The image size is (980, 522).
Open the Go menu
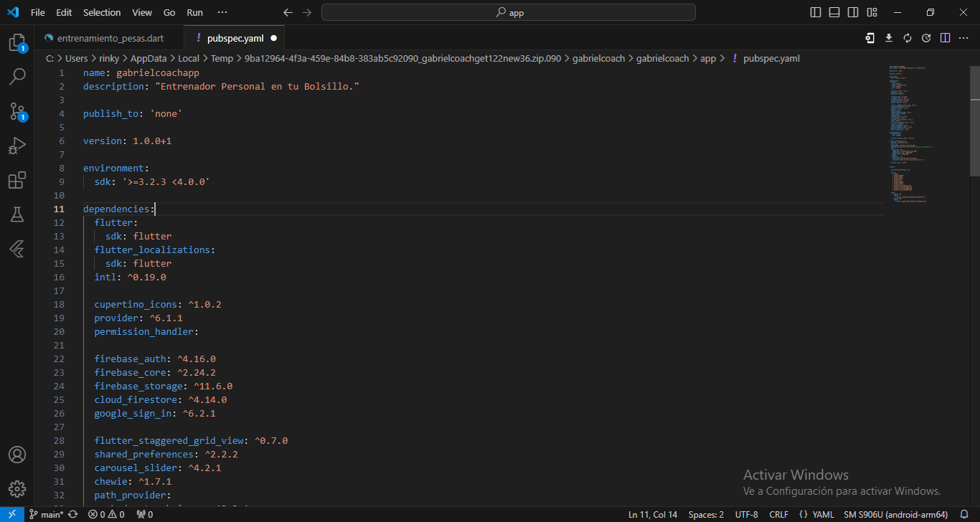169,12
